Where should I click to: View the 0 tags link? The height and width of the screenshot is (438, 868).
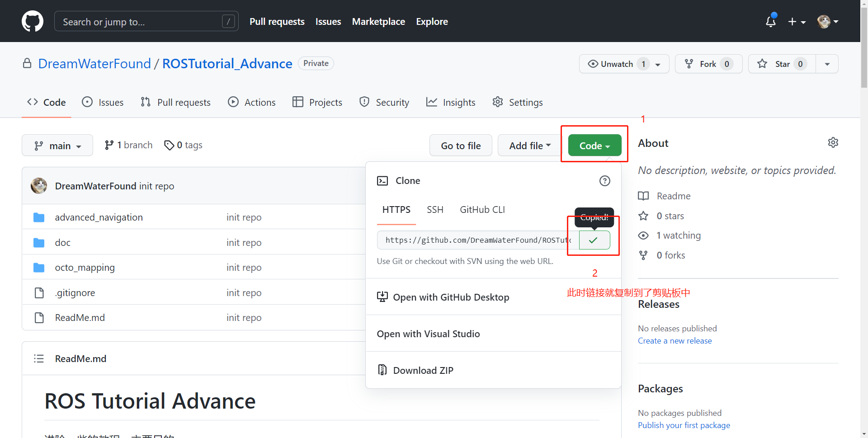click(183, 145)
